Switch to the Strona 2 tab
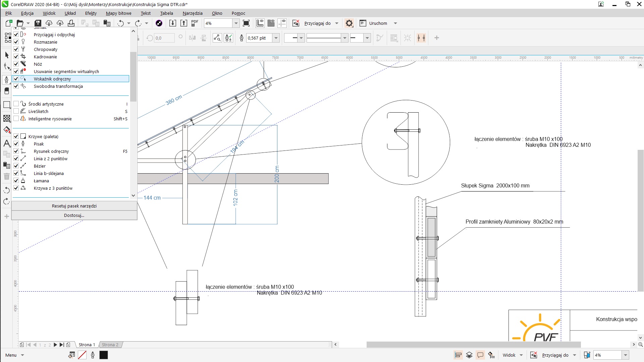Image resolution: width=644 pixels, height=362 pixels. tap(110, 345)
